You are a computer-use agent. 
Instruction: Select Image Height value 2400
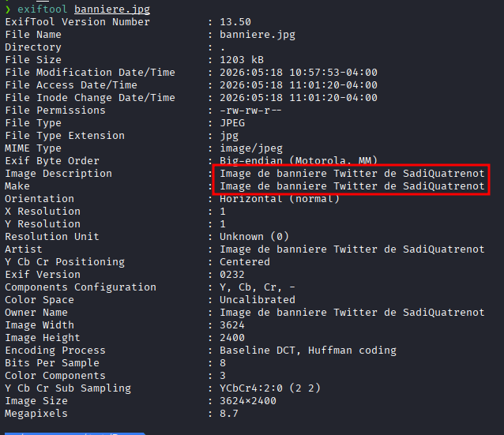click(232, 338)
